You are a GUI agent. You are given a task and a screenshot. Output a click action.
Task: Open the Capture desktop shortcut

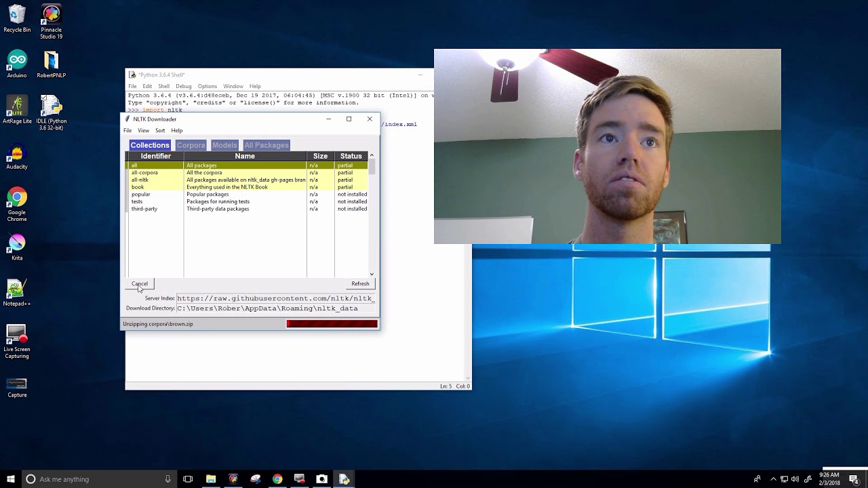pos(17,388)
